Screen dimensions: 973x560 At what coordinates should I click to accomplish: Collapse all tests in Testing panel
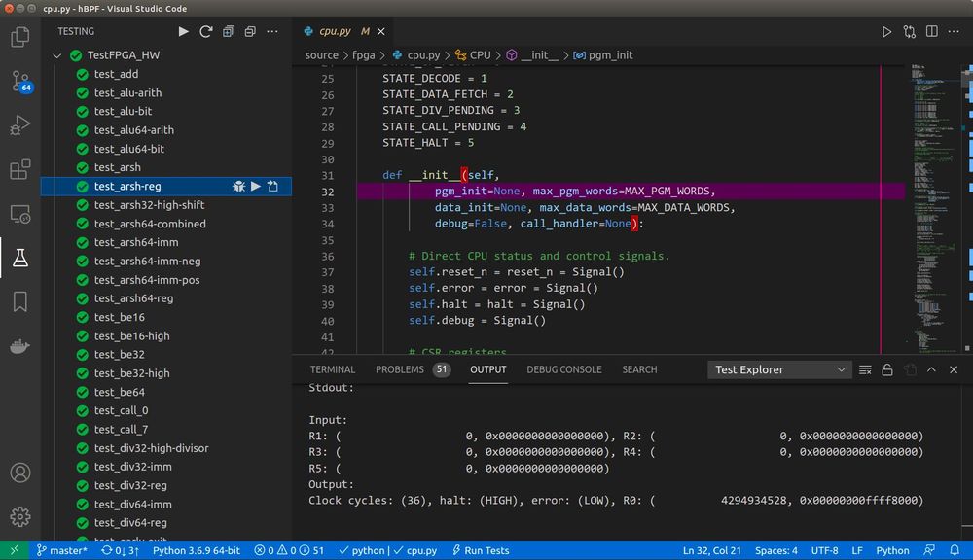250,31
